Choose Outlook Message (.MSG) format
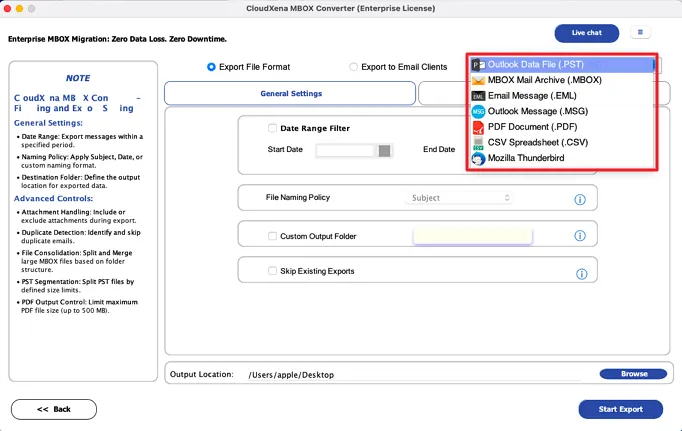 (x=562, y=112)
